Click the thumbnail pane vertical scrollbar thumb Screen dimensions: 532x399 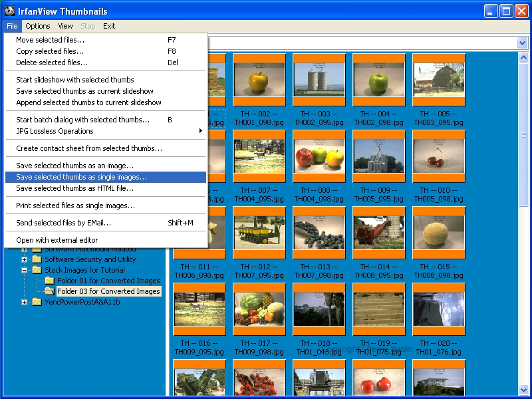pos(523,135)
